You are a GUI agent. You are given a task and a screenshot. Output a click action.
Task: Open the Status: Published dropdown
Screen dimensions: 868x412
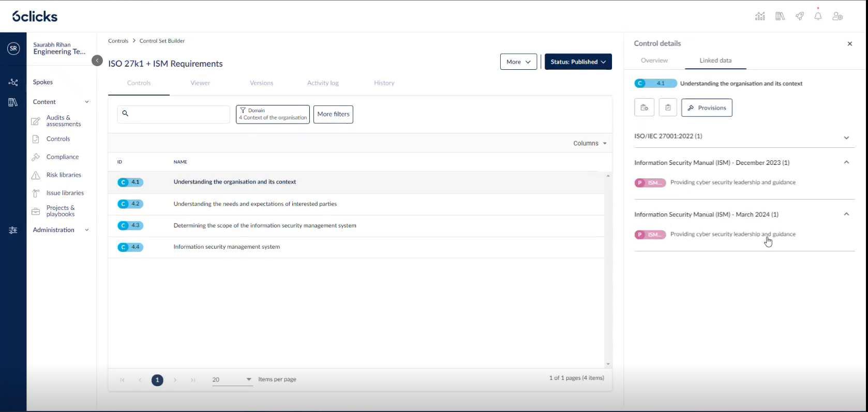click(x=578, y=62)
